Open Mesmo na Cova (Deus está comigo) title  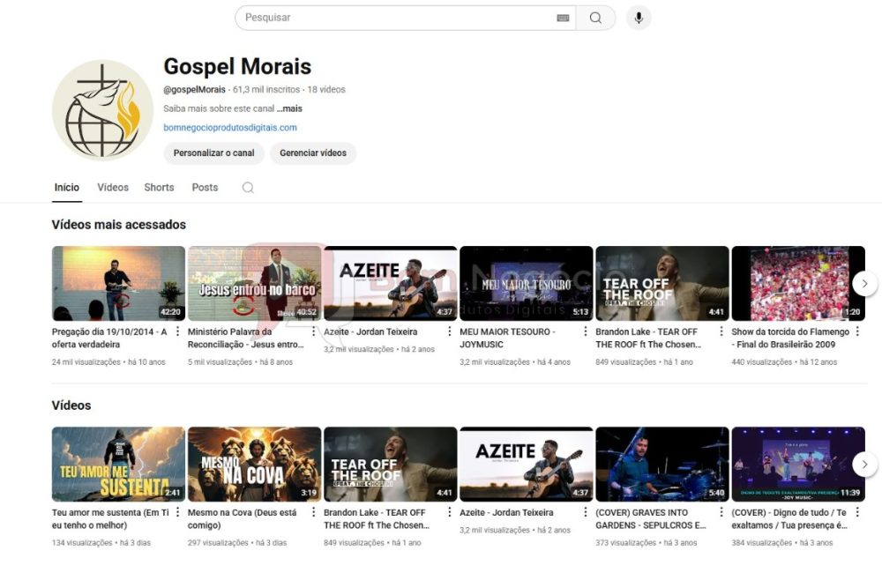(x=242, y=519)
